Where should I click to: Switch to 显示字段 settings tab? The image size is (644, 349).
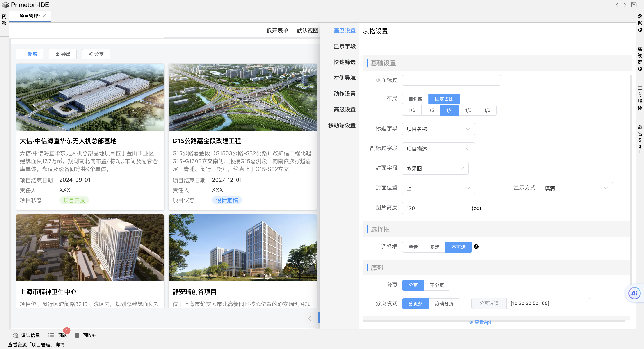pyautogui.click(x=344, y=46)
